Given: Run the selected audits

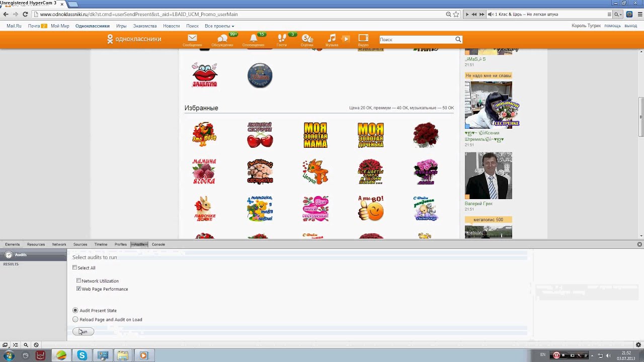Looking at the screenshot, I should pos(83,331).
